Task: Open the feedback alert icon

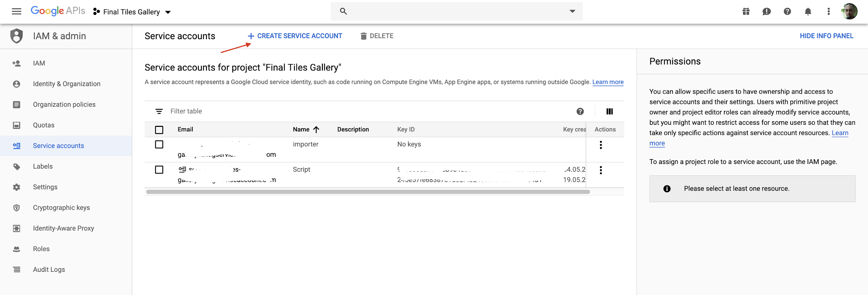Action: point(767,11)
